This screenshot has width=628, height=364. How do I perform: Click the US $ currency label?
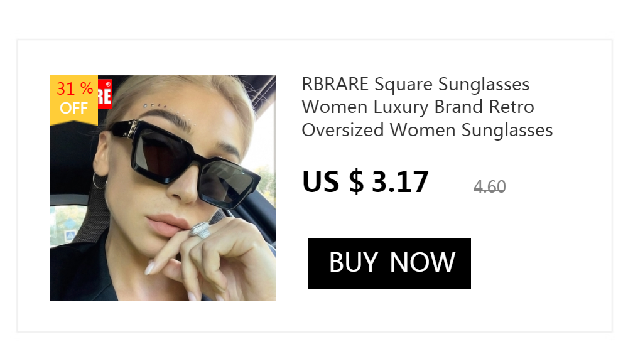point(333,182)
